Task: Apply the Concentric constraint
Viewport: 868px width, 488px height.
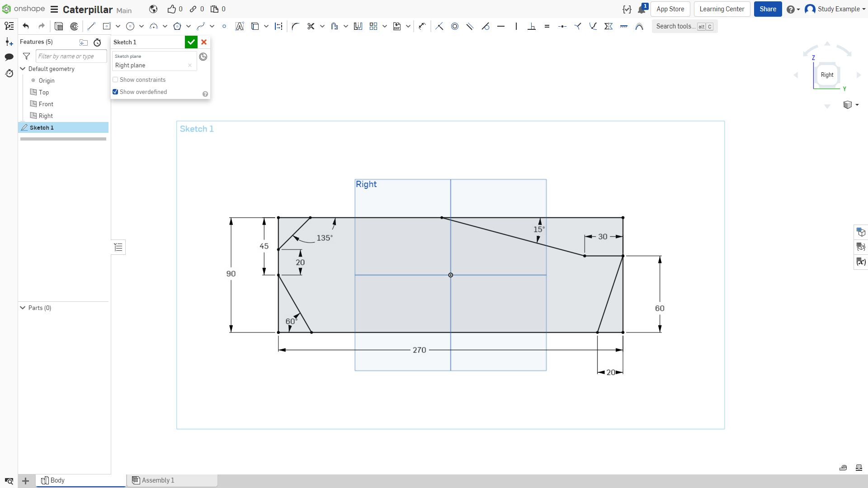Action: point(455,26)
